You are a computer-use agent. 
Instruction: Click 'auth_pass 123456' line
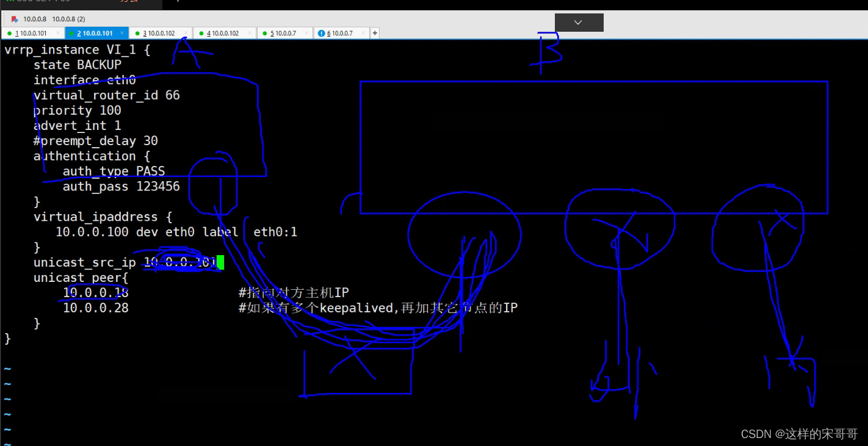121,186
